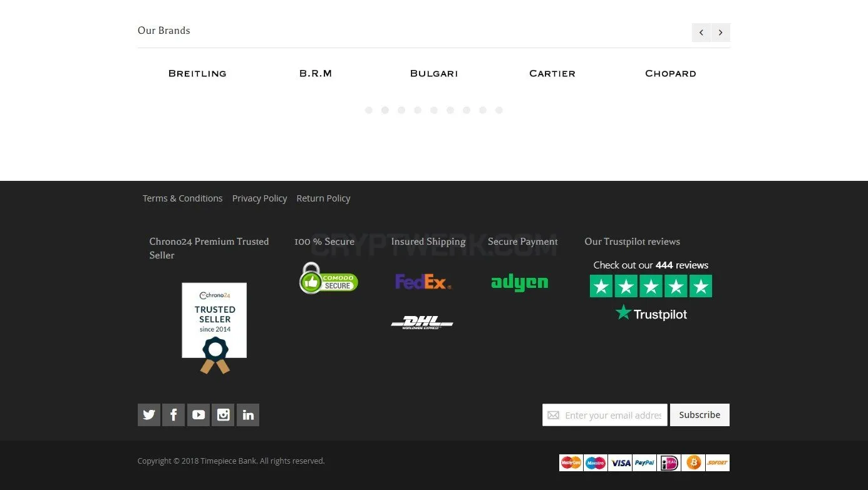This screenshot has width=868, height=490.
Task: Click the Chrono24 Trusted Seller badge
Action: [214, 328]
